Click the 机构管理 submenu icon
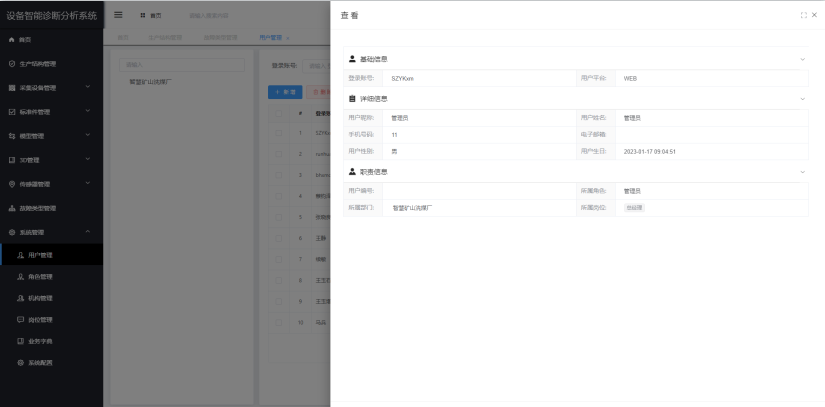 coord(21,298)
